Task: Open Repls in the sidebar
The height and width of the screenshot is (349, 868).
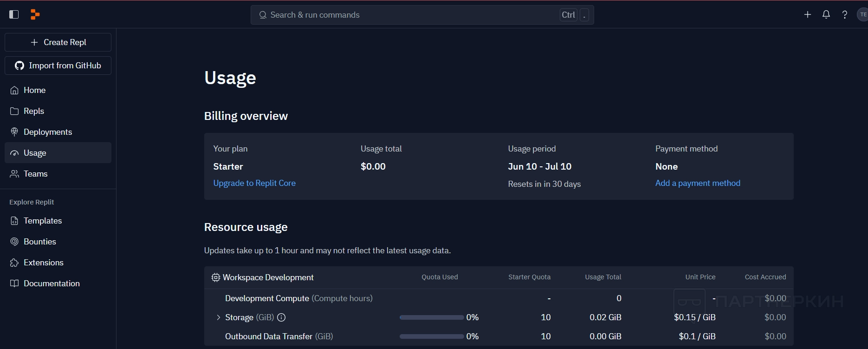Action: [33, 111]
